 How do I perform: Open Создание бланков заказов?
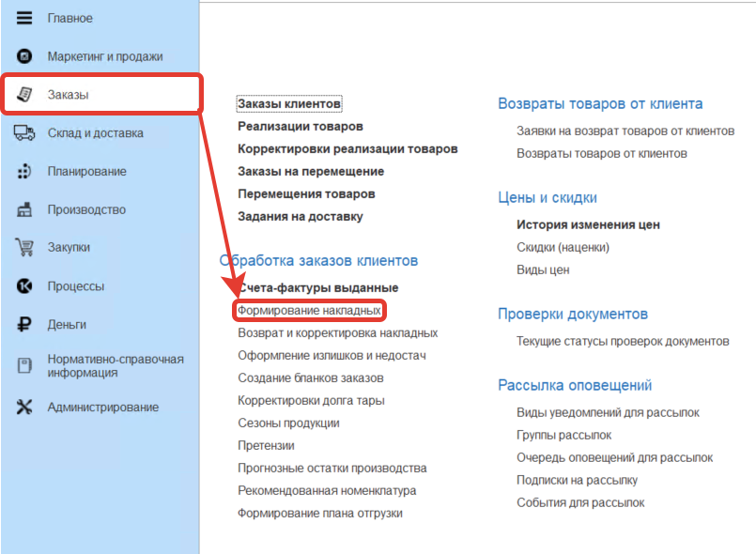tap(311, 378)
